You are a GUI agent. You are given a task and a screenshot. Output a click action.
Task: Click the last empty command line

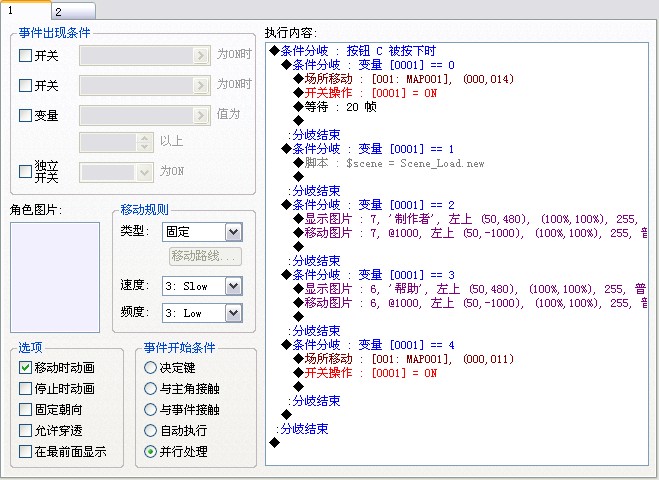(x=274, y=442)
